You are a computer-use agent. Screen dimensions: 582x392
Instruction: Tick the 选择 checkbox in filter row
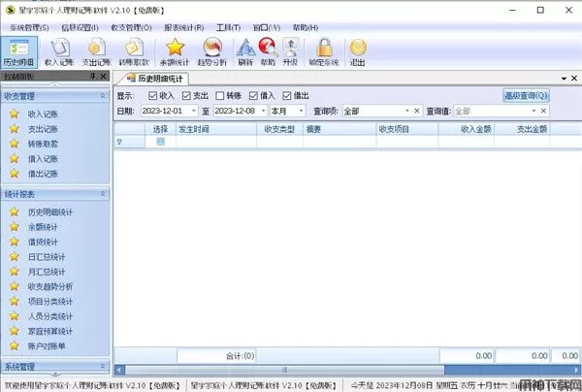[x=160, y=141]
